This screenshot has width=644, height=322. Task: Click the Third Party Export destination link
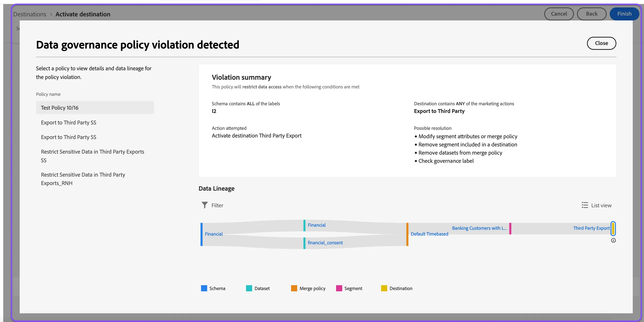click(591, 228)
